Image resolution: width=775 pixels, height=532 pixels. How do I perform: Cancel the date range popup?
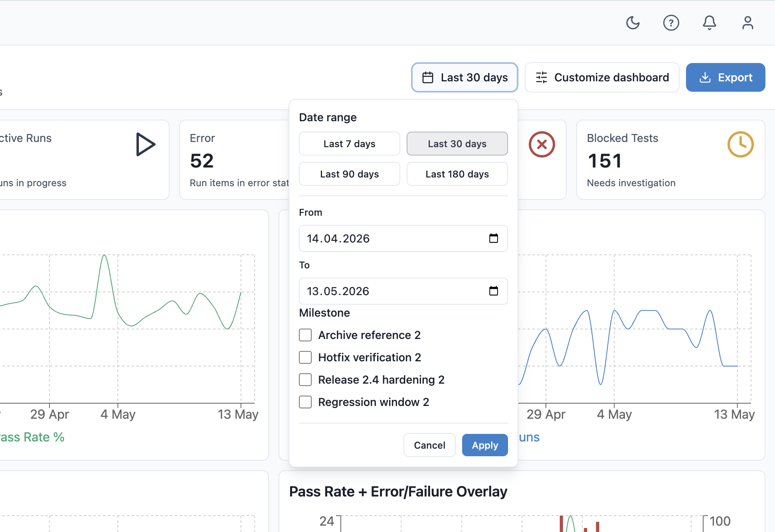429,445
